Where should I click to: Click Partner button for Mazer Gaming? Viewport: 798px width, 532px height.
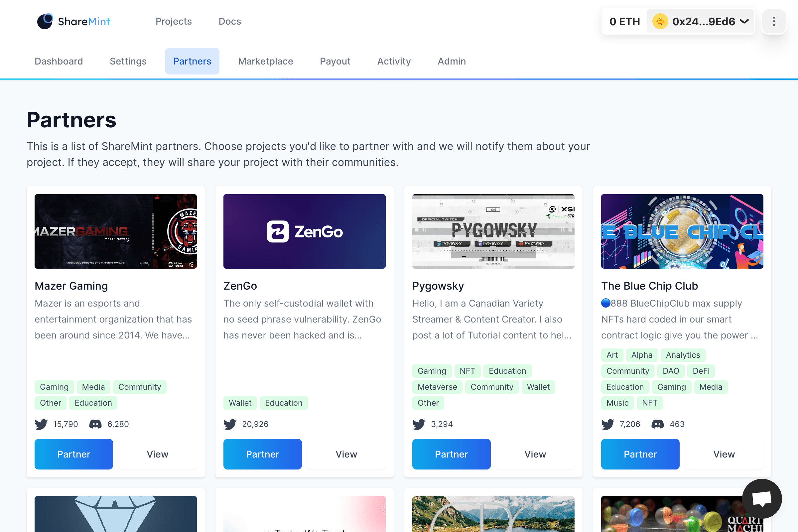pyautogui.click(x=73, y=454)
